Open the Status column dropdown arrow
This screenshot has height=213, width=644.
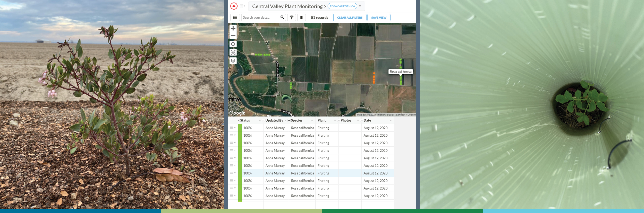coord(260,121)
